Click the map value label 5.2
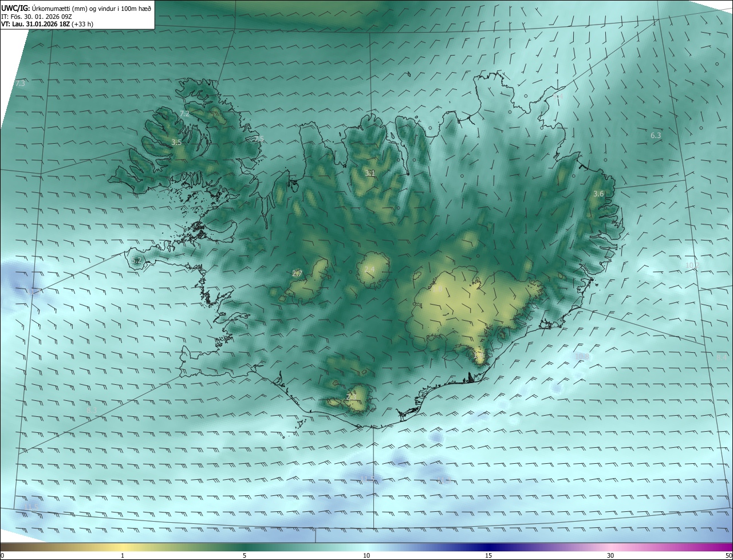This screenshot has height=560, width=733. click(136, 261)
